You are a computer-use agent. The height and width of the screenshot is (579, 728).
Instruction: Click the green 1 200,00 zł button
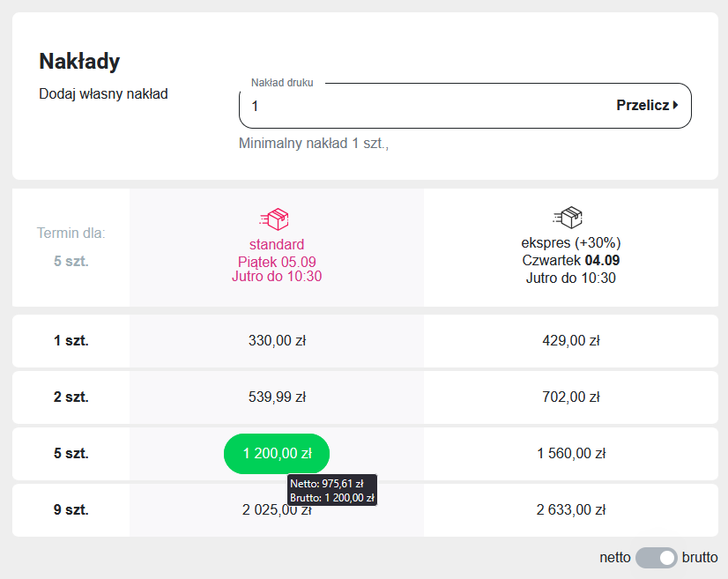(277, 454)
